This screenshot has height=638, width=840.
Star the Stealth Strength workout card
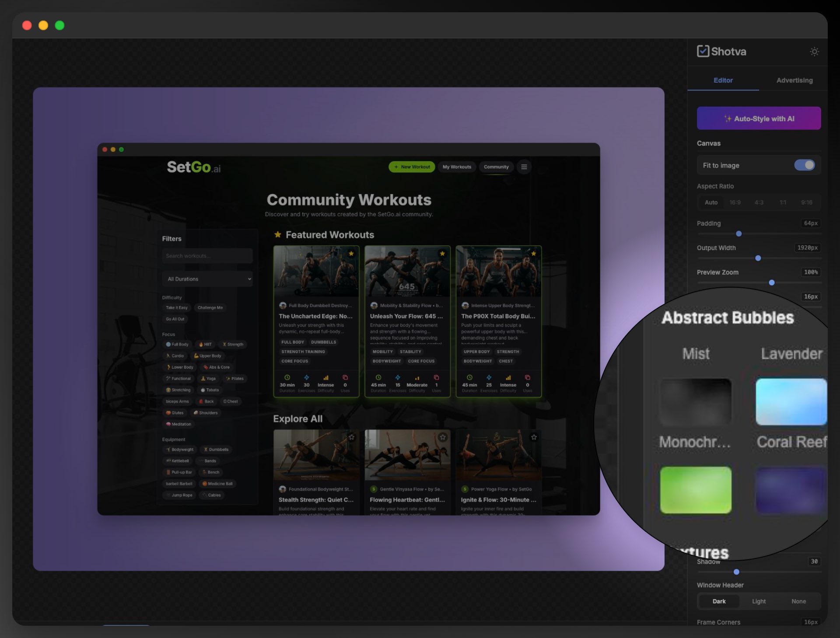point(352,437)
